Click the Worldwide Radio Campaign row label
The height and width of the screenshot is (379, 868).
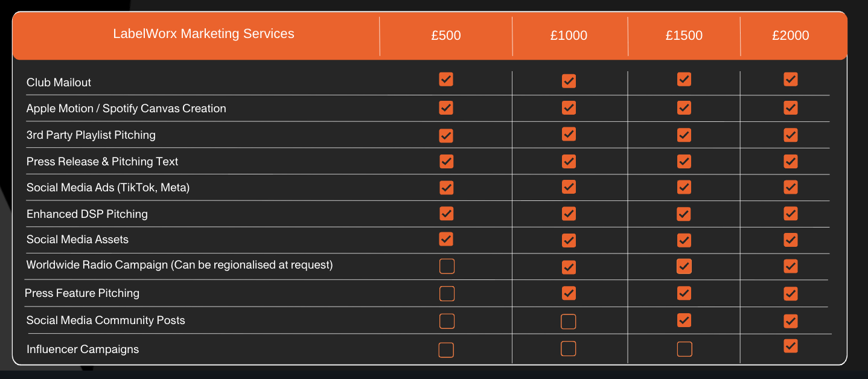[x=179, y=265]
